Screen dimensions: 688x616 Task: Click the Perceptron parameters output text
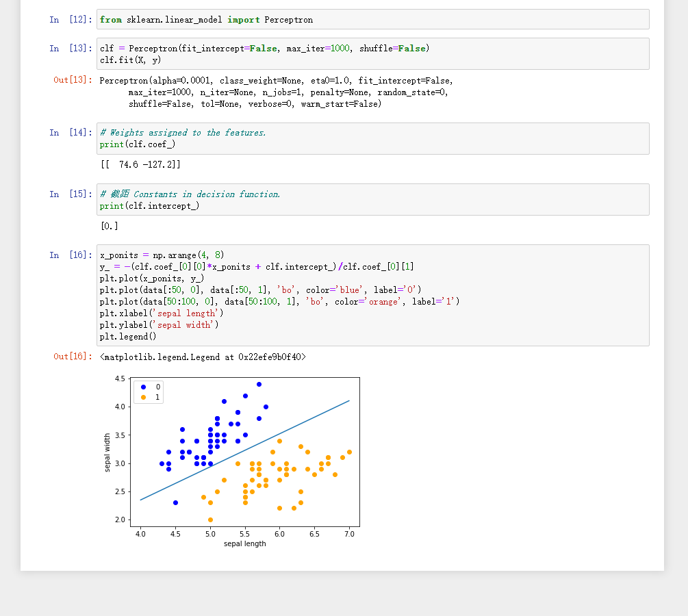276,92
